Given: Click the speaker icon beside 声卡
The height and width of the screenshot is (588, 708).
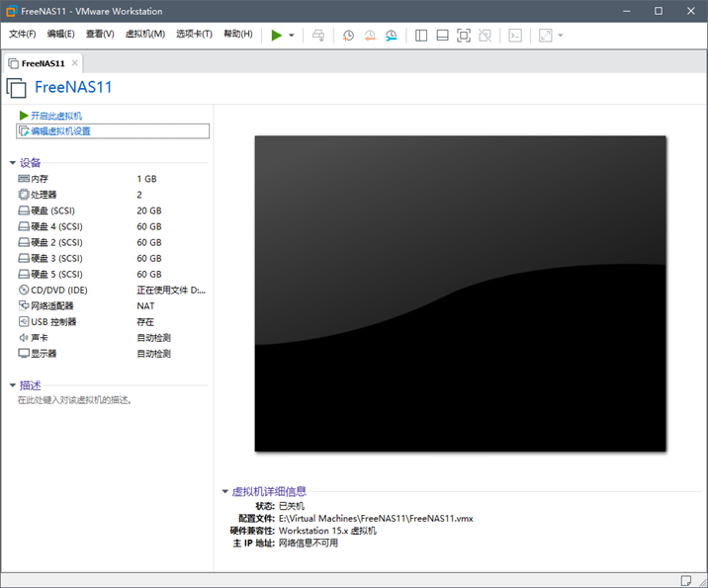Looking at the screenshot, I should click(x=24, y=338).
